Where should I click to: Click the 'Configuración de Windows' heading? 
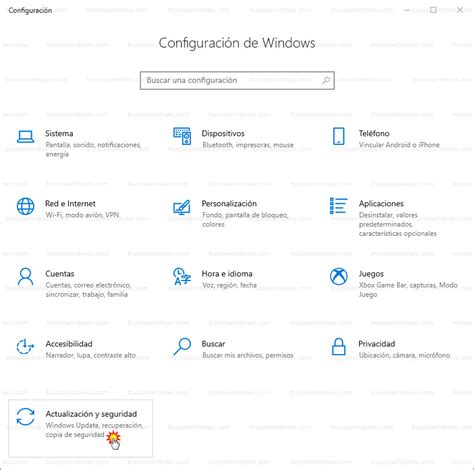237,43
